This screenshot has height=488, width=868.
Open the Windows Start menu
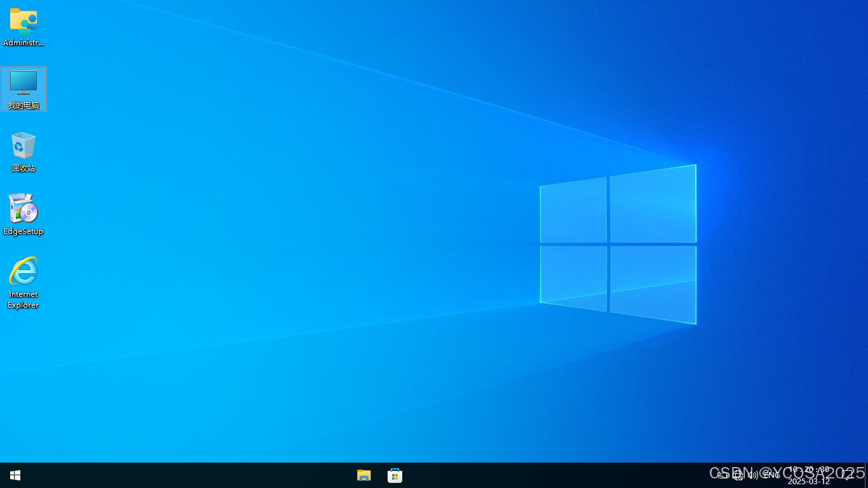15,475
